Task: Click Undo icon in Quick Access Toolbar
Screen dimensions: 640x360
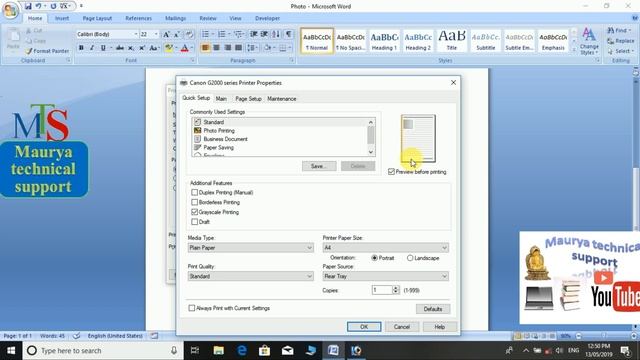Action: click(x=38, y=6)
